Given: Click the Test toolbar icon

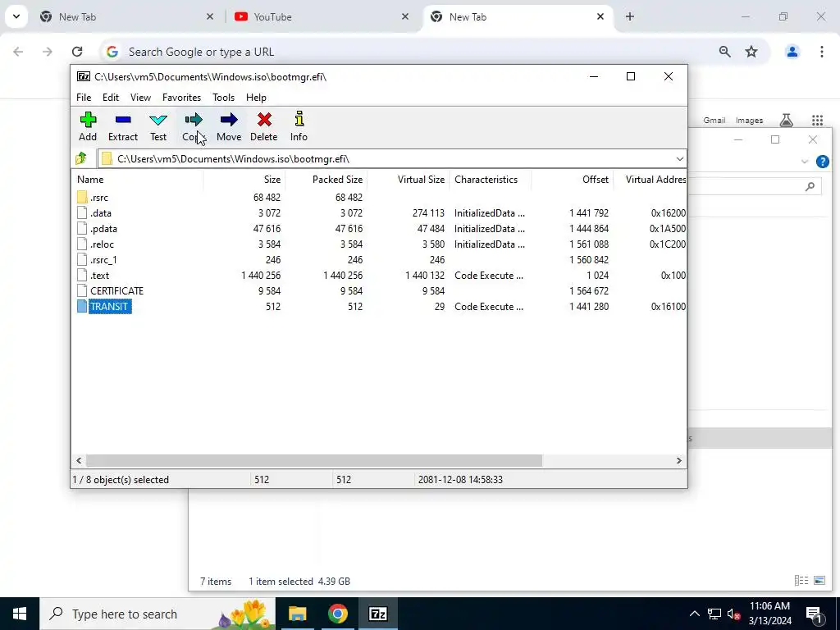Looking at the screenshot, I should pyautogui.click(x=158, y=126).
